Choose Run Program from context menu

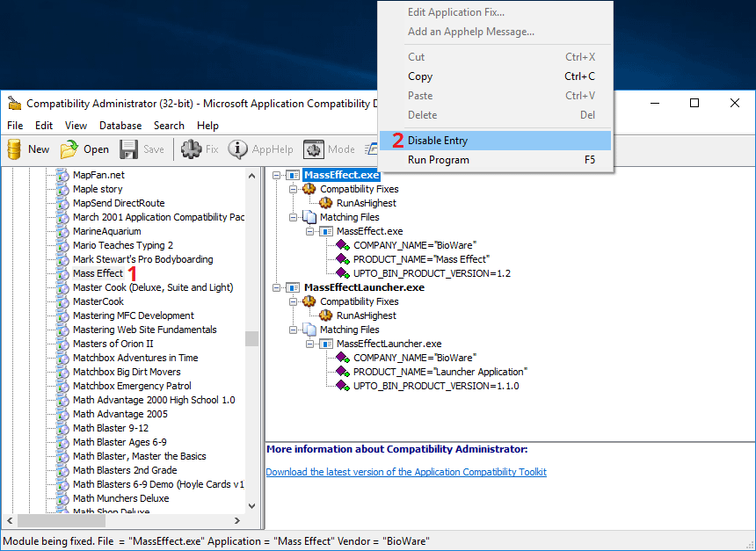[438, 160]
